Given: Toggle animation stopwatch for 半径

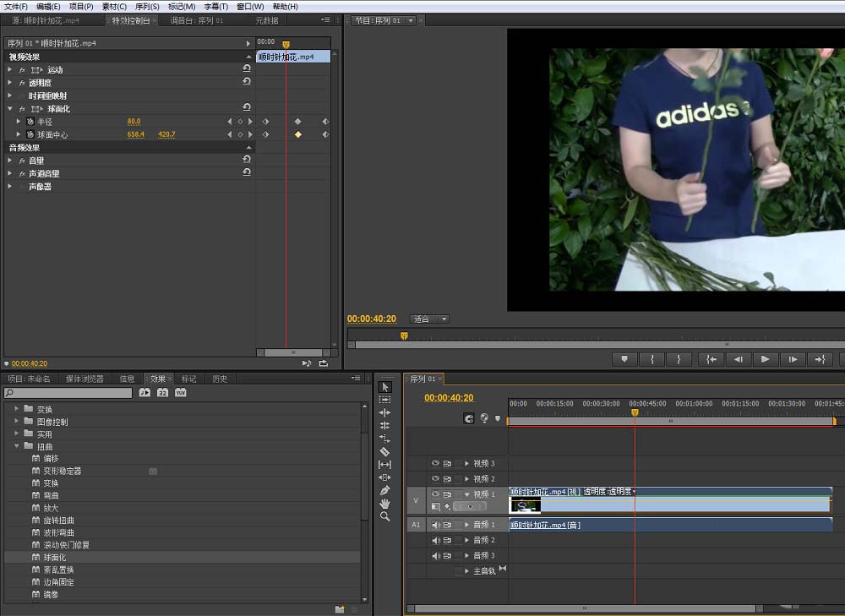Looking at the screenshot, I should tap(30, 122).
